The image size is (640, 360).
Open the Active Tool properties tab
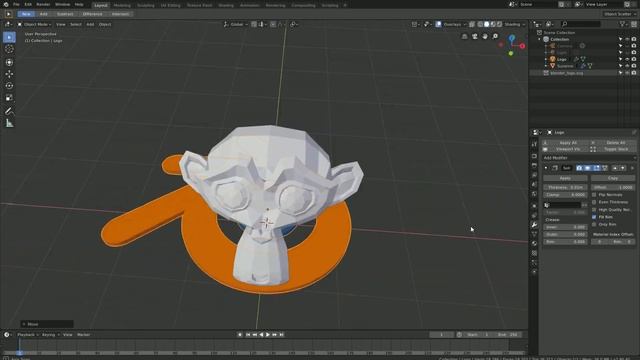[x=534, y=144]
